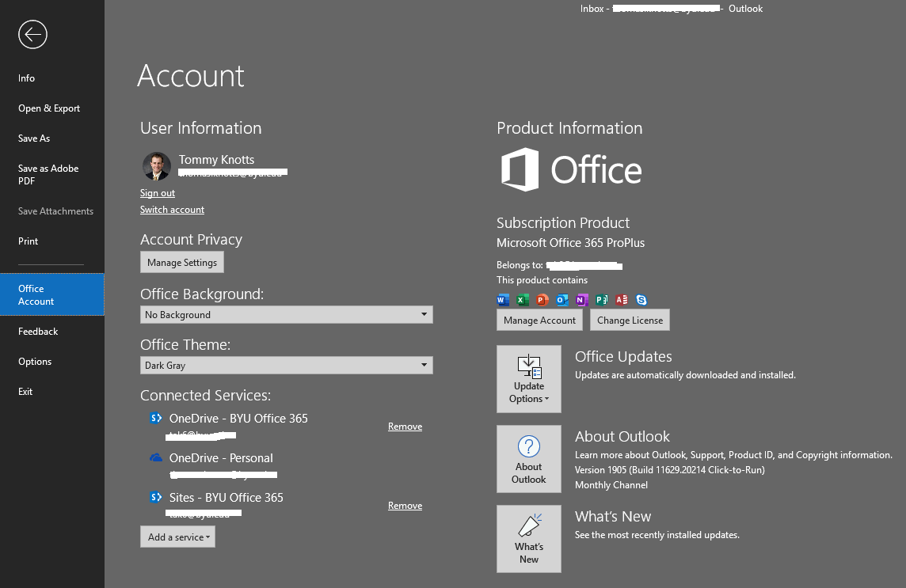Click the Office logo

571,169
